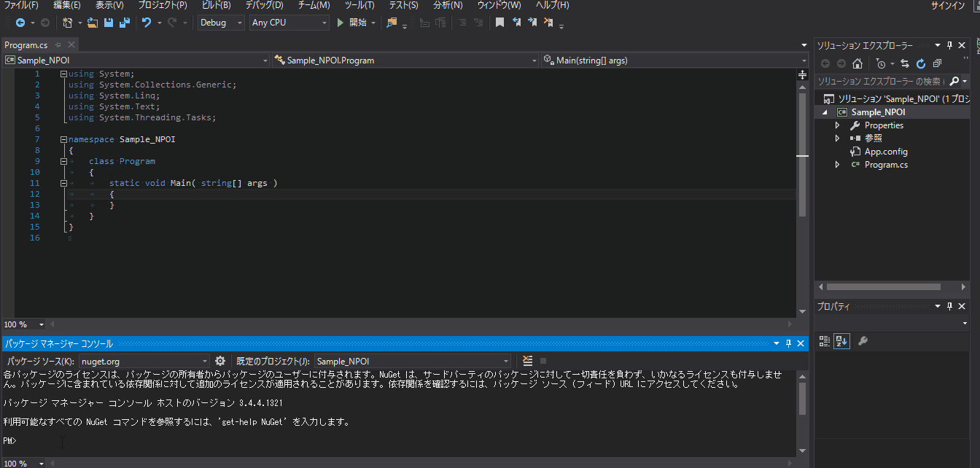
Task: Clear the Package Manager Console output
Action: [x=527, y=360]
